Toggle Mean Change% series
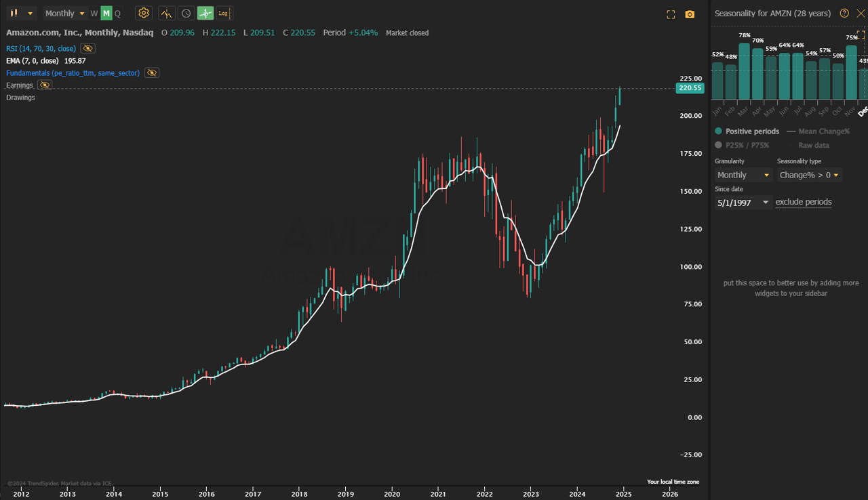Screen dimensions: 868x500 [818, 131]
